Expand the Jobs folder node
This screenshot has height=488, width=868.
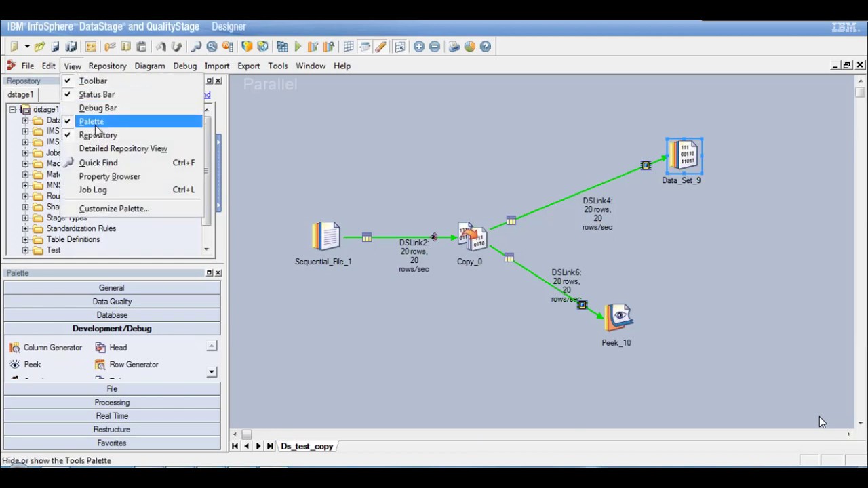coord(26,152)
